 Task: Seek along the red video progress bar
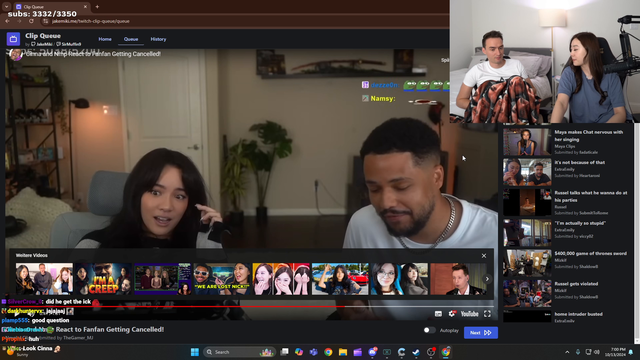pos(251,306)
